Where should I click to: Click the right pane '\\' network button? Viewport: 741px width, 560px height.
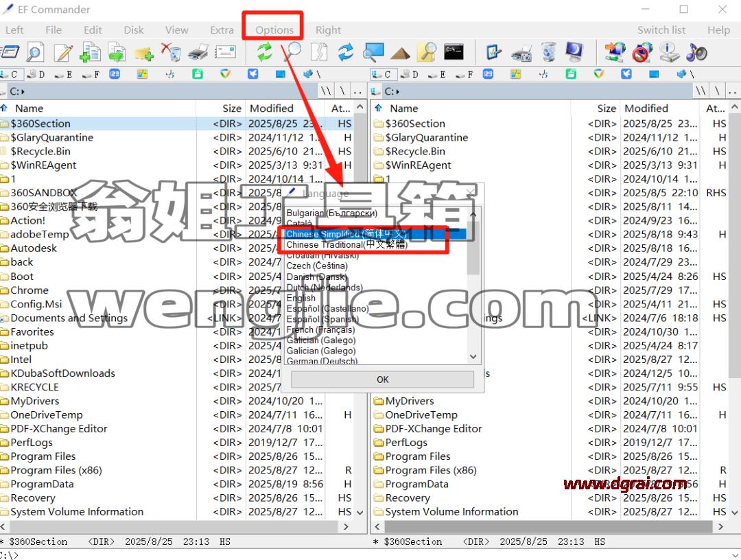click(701, 91)
